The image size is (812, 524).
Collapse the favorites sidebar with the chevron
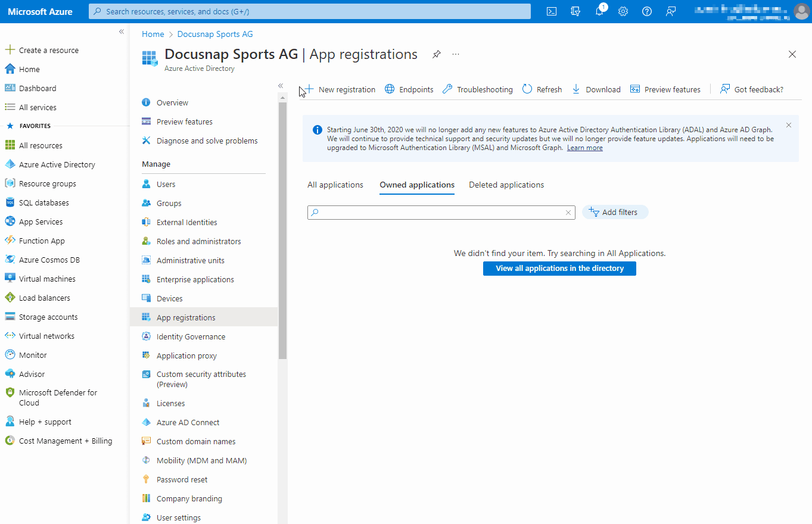121,31
